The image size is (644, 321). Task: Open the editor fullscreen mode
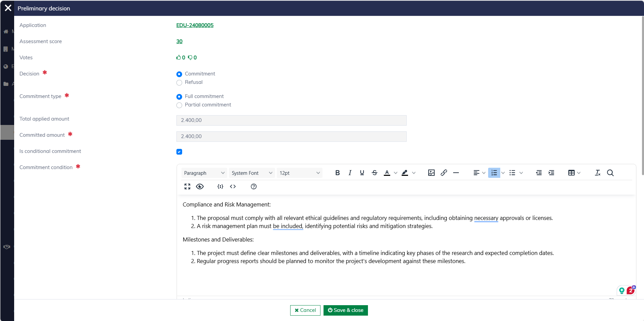pyautogui.click(x=188, y=187)
